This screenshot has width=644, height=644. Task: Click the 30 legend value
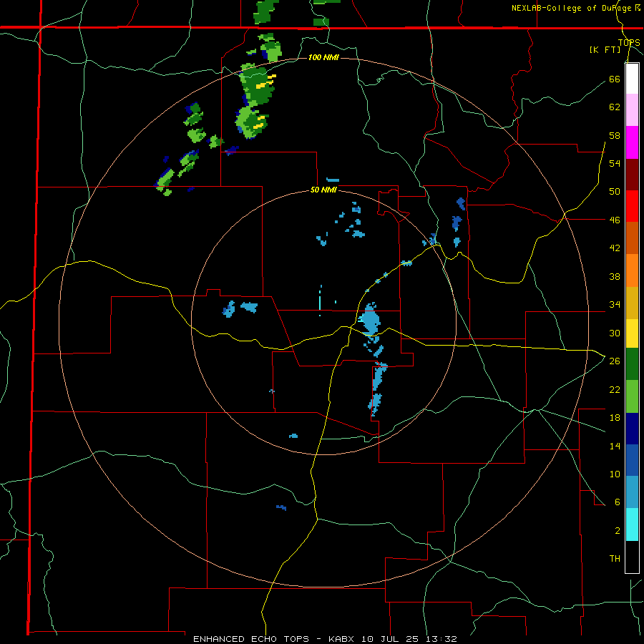[x=615, y=333]
